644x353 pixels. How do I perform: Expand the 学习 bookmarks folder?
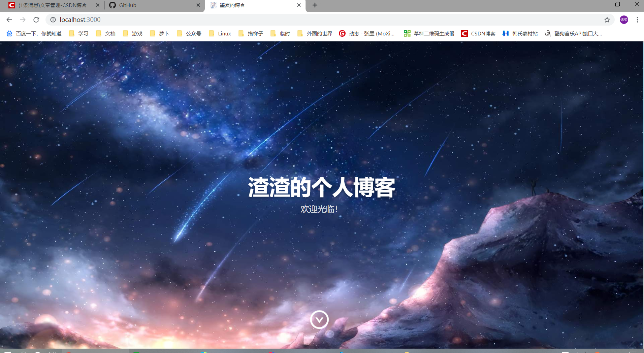(x=78, y=33)
